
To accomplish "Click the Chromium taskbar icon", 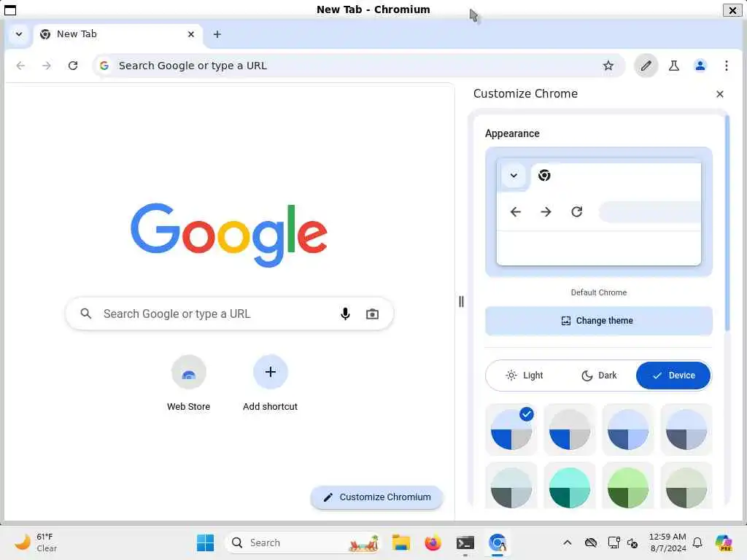I will click(497, 542).
